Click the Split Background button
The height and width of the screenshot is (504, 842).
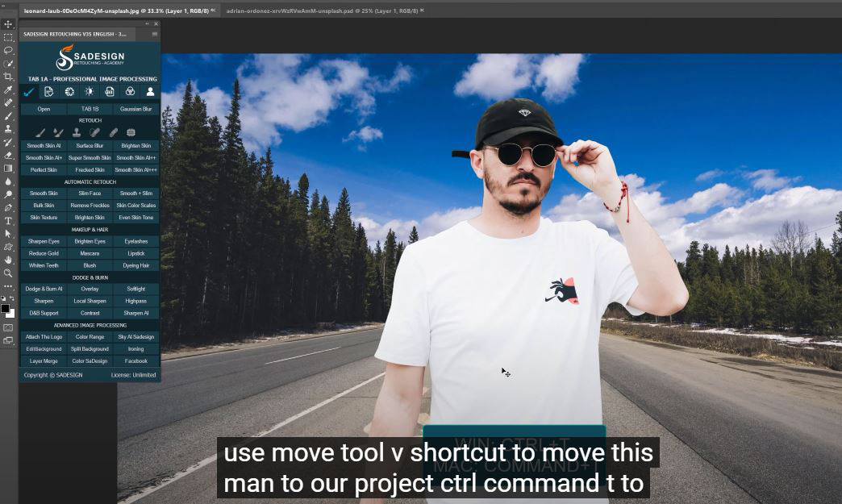tap(90, 349)
